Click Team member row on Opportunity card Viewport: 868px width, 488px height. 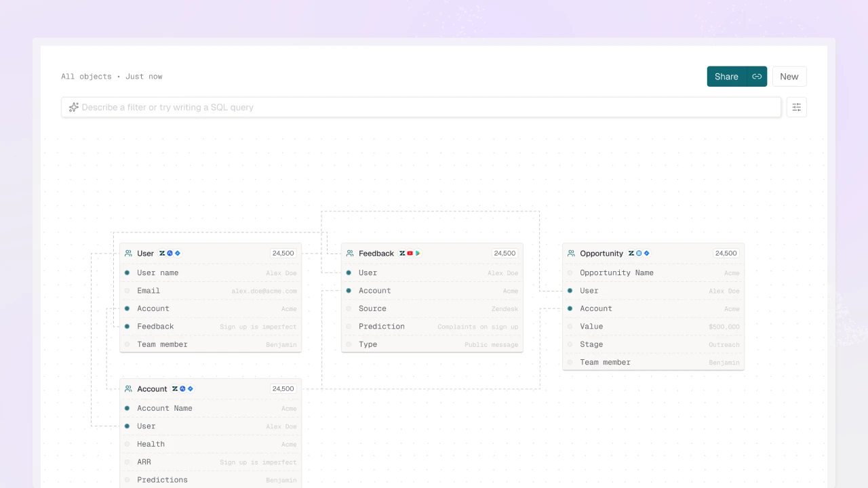point(654,362)
